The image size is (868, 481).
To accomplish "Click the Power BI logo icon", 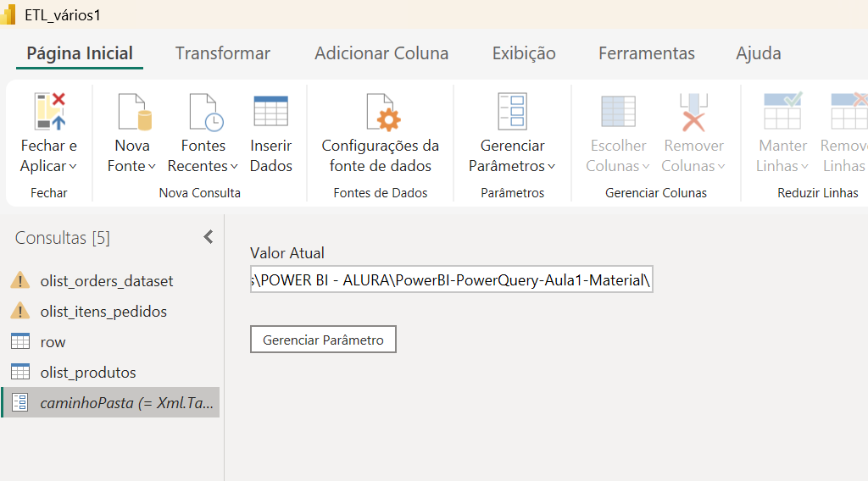I will pos(8,15).
